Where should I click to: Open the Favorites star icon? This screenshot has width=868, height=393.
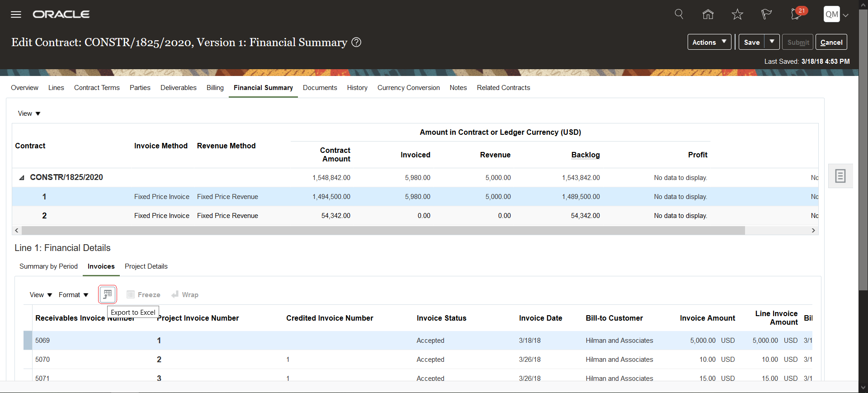(x=737, y=14)
